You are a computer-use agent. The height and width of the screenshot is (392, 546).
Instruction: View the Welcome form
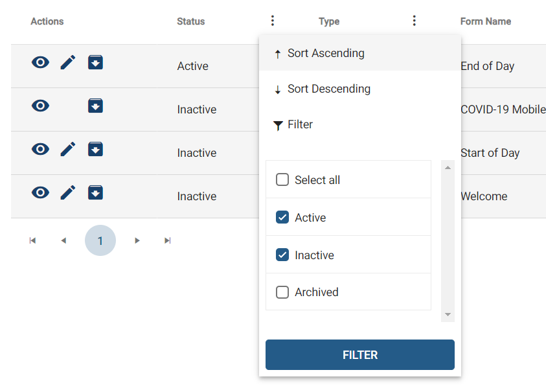[x=40, y=192]
